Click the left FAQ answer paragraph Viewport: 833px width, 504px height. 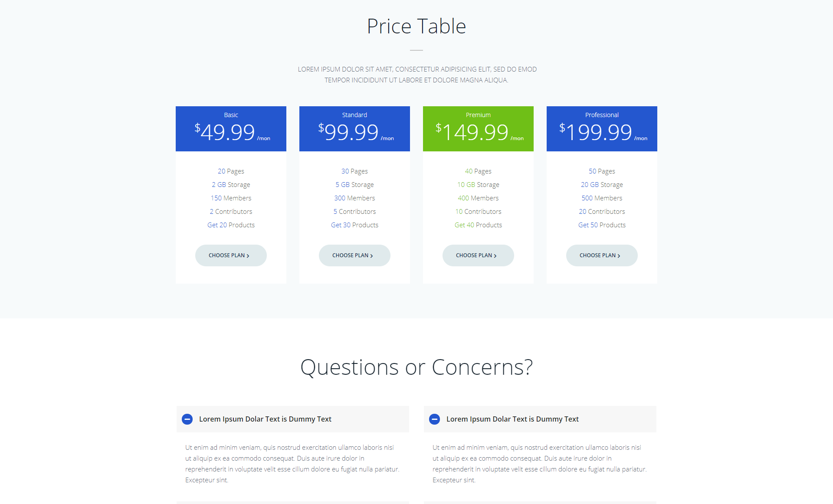click(x=292, y=464)
